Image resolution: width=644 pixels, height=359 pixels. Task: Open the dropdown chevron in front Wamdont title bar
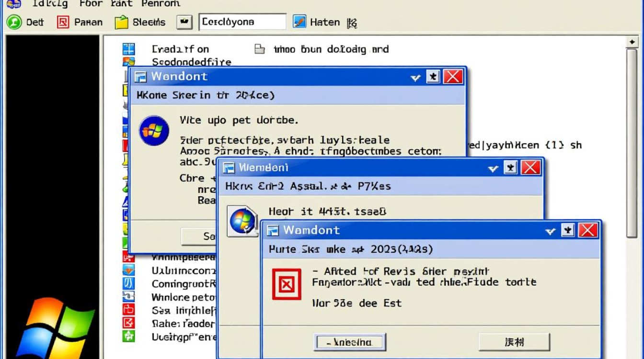(550, 231)
